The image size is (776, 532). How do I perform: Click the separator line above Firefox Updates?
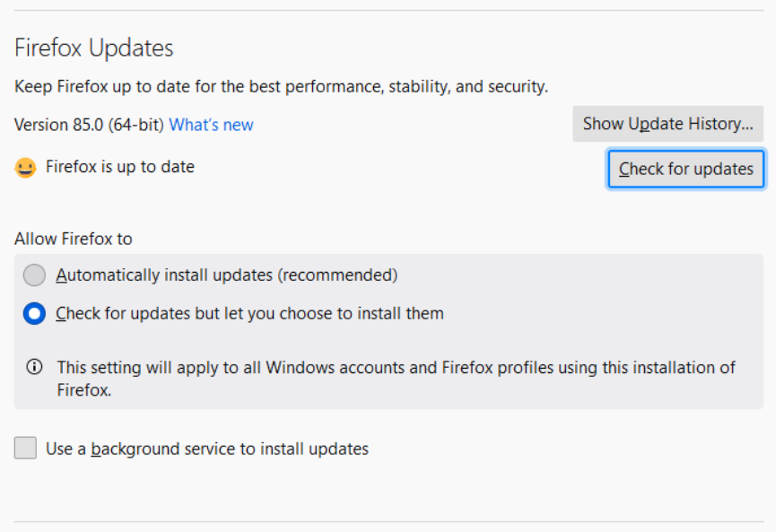tap(388, 11)
